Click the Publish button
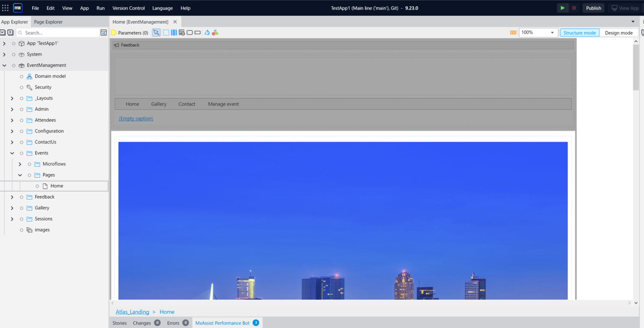Viewport: 644px width, 328px height. [593, 8]
